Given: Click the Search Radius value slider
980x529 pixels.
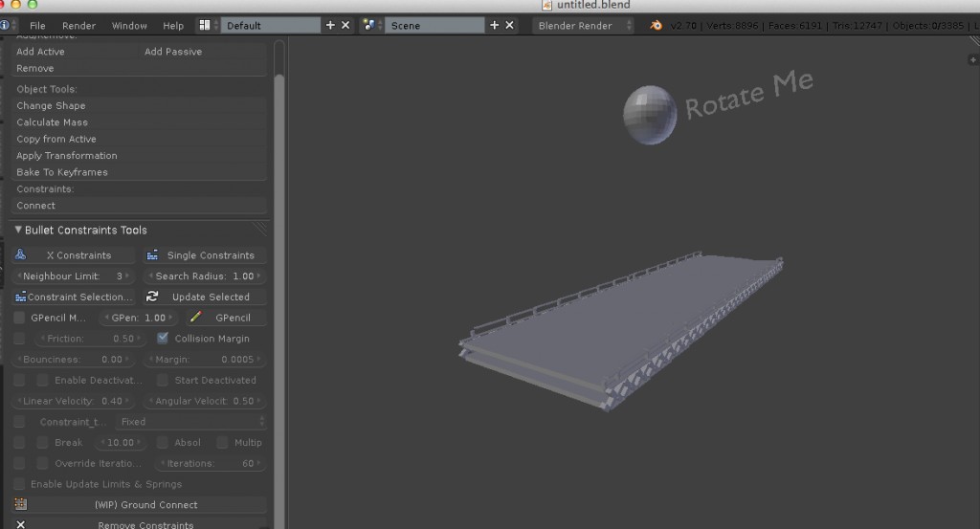Looking at the screenshot, I should (204, 276).
